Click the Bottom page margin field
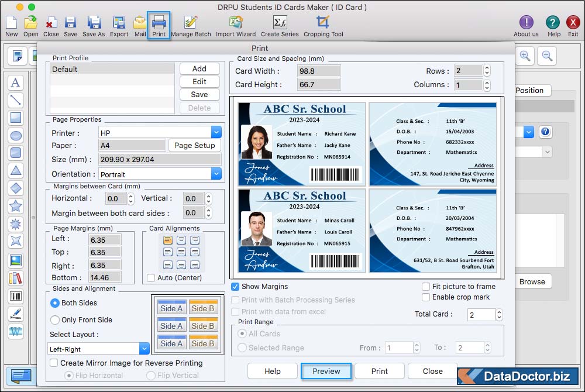Viewport: 585px width, 392px height. coord(105,277)
